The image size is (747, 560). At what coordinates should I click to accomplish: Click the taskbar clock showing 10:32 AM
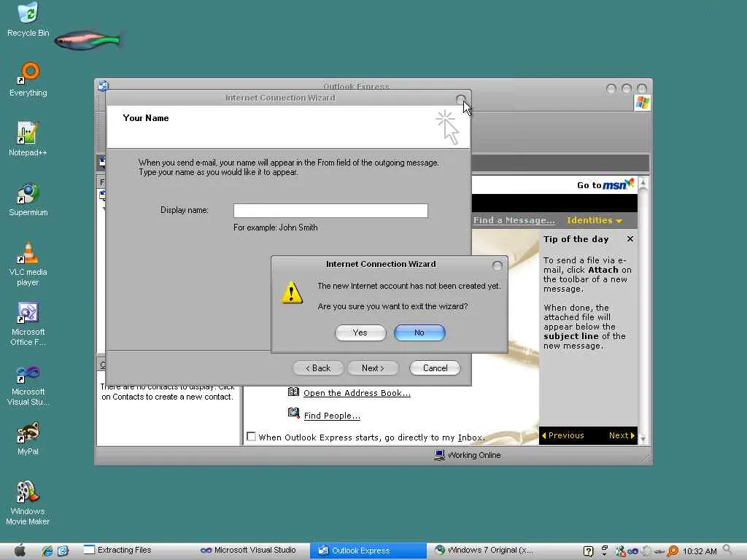(x=700, y=551)
